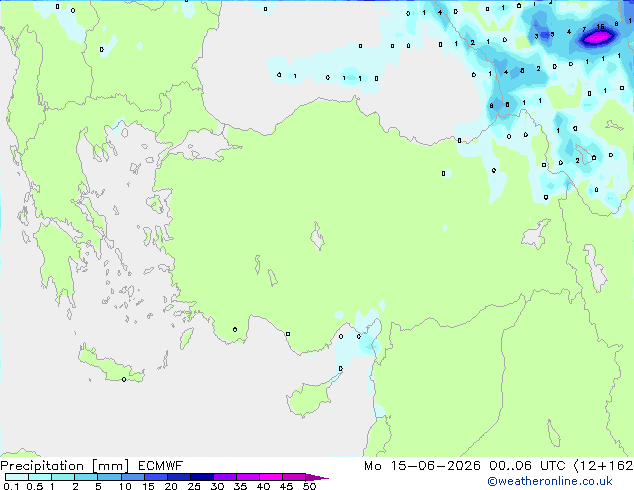Screen dimensions: 634x490
Task: Click the 25–30 mm navy legend swatch
Action: 201,477
